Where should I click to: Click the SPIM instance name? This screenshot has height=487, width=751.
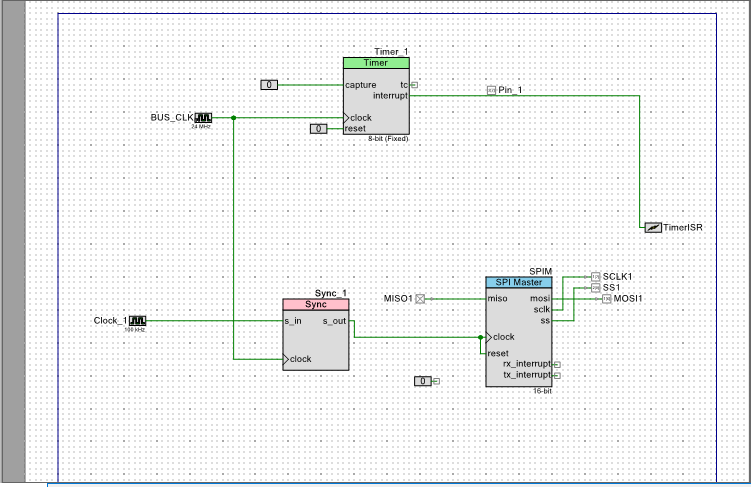(540, 272)
